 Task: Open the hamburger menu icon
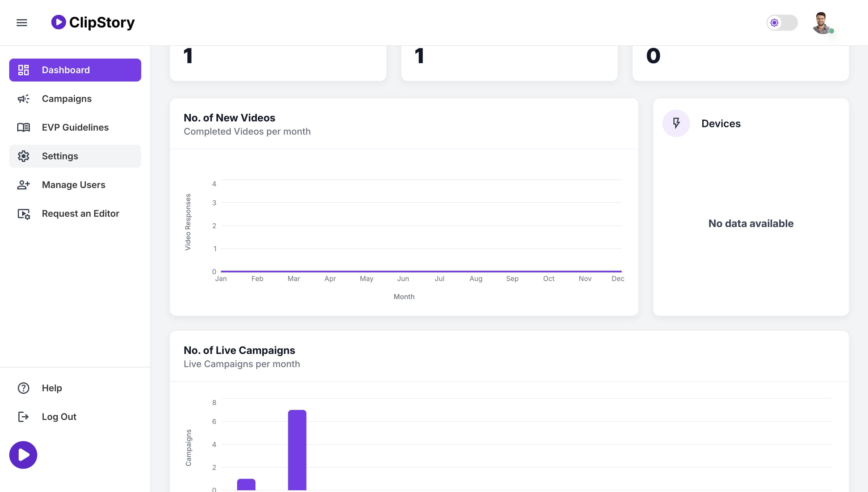[22, 23]
